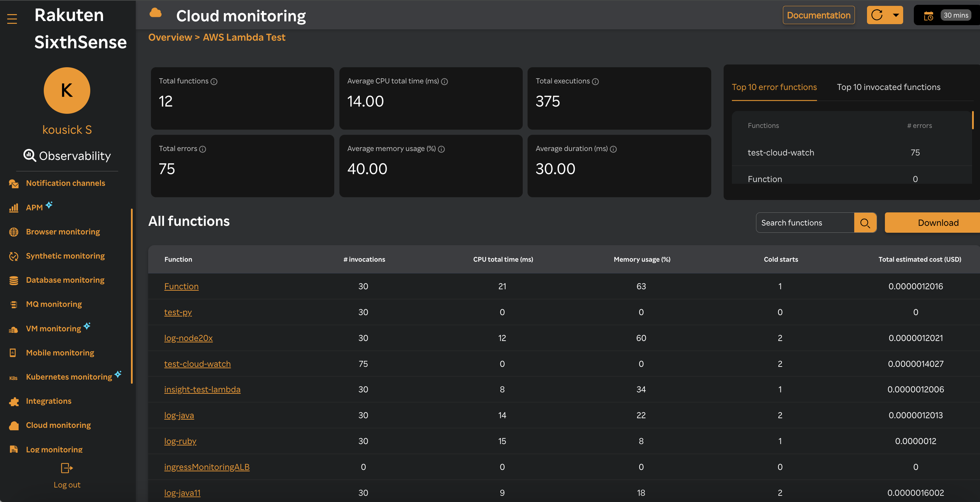This screenshot has width=980, height=502.
Task: Click the 'Cold starts' column header
Action: click(780, 259)
